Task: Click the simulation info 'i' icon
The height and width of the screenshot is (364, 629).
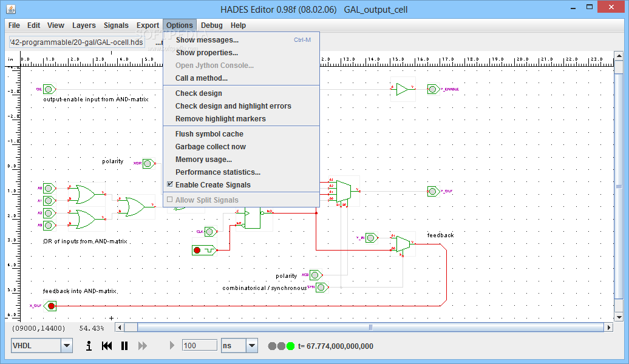Action: pos(89,346)
